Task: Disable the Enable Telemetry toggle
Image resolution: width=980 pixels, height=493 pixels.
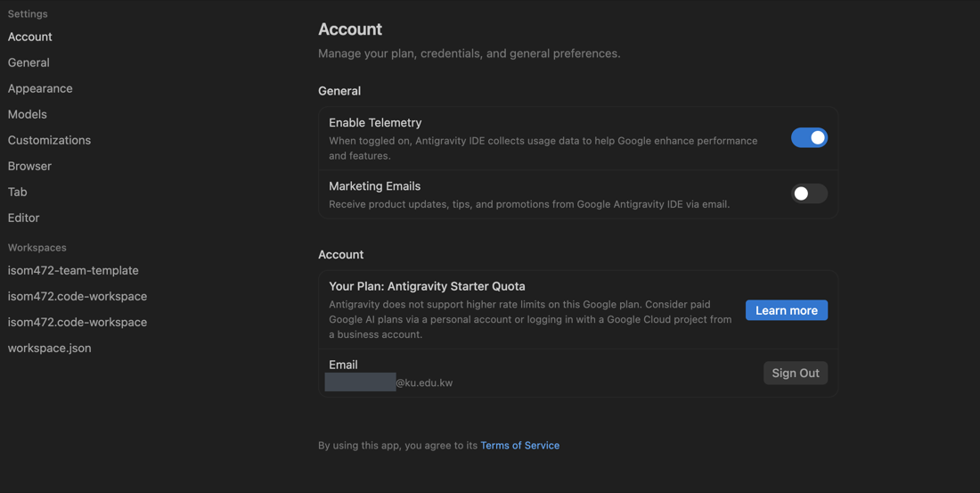Action: (x=809, y=137)
